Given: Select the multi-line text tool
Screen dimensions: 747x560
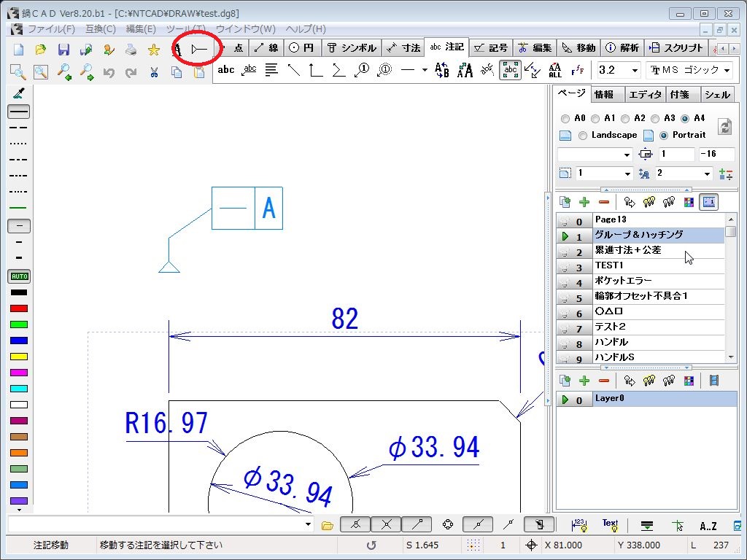Looking at the screenshot, I should (271, 70).
